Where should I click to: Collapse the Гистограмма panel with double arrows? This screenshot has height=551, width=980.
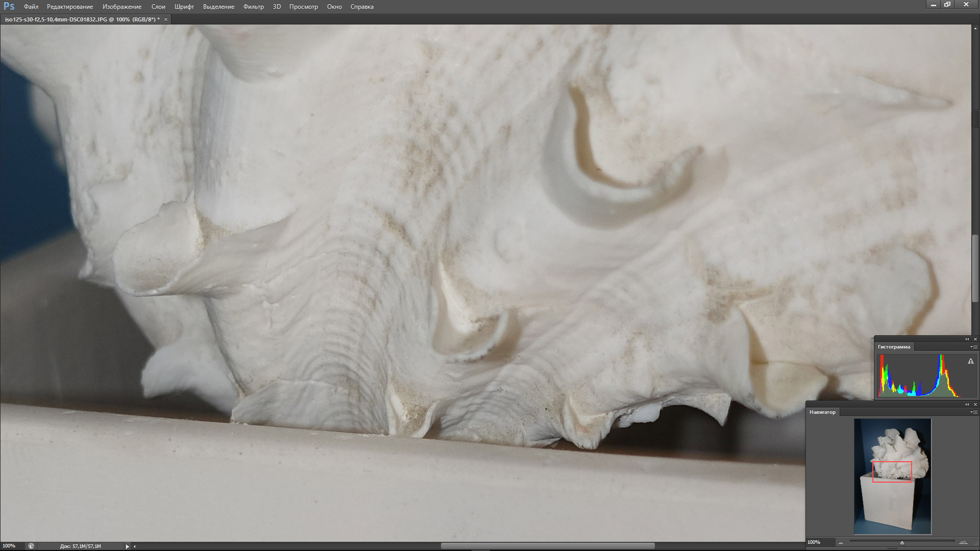tap(967, 339)
